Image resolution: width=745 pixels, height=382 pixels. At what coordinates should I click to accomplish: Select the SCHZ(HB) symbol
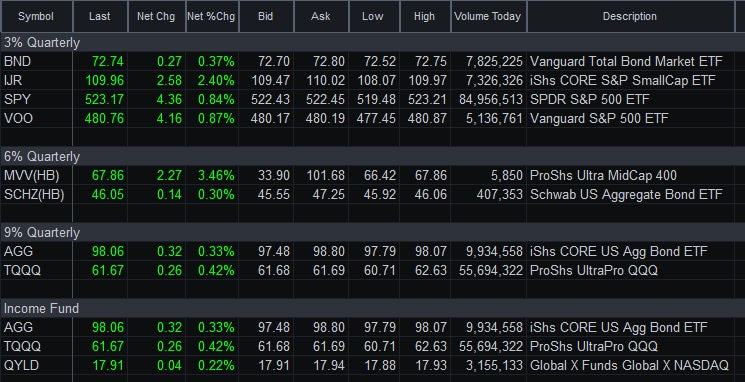coord(34,194)
